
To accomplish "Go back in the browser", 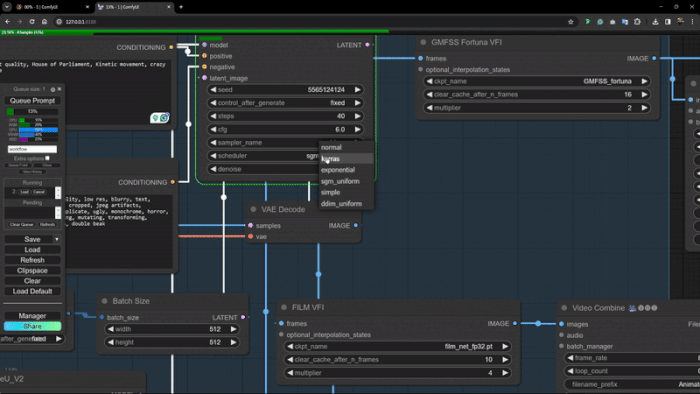I will (8, 21).
